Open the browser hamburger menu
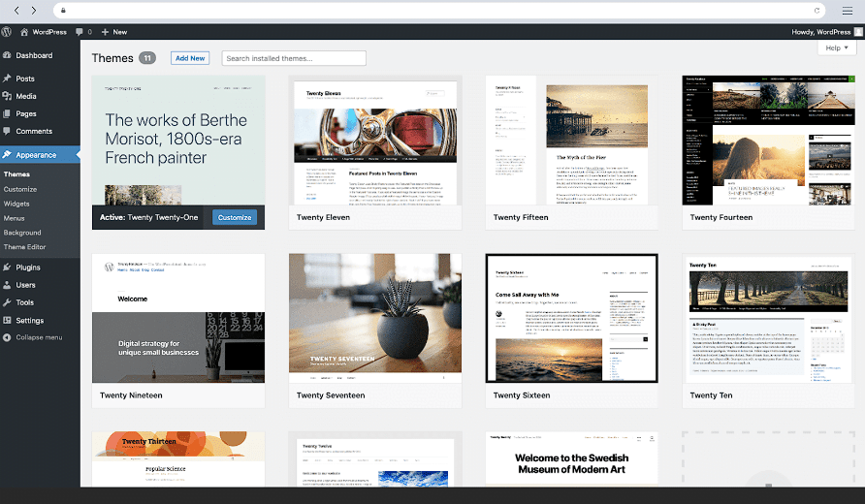865x504 pixels. 848,10
